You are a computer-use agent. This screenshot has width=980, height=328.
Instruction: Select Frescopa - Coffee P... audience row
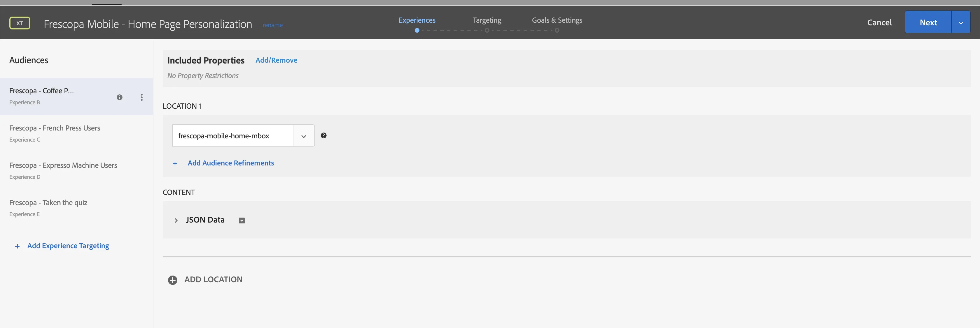tap(76, 97)
